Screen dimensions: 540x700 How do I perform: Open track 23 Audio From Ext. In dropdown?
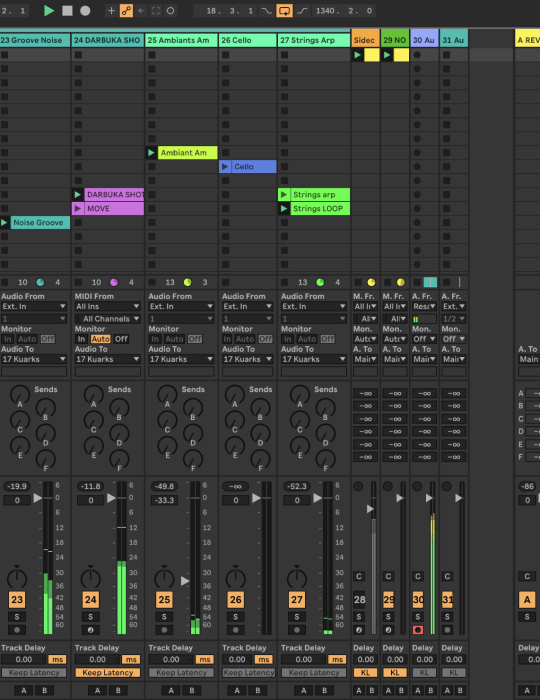34,306
